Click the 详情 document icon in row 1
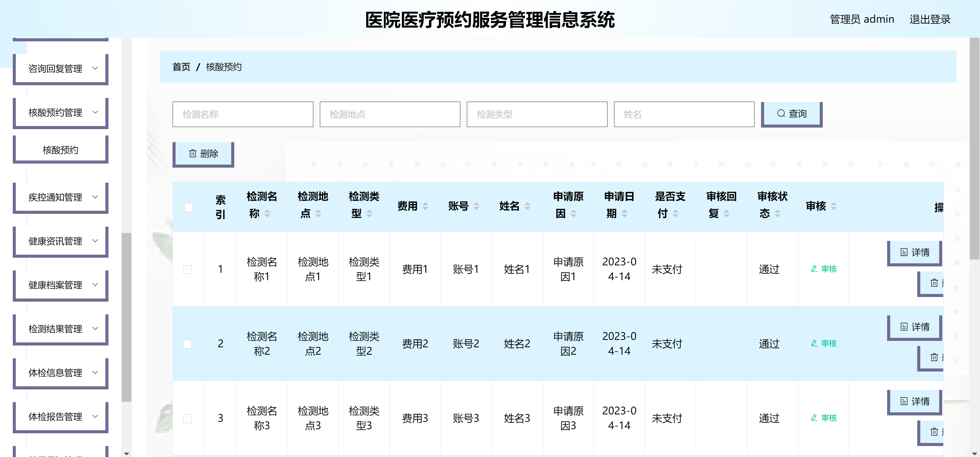This screenshot has height=457, width=980. (x=904, y=252)
